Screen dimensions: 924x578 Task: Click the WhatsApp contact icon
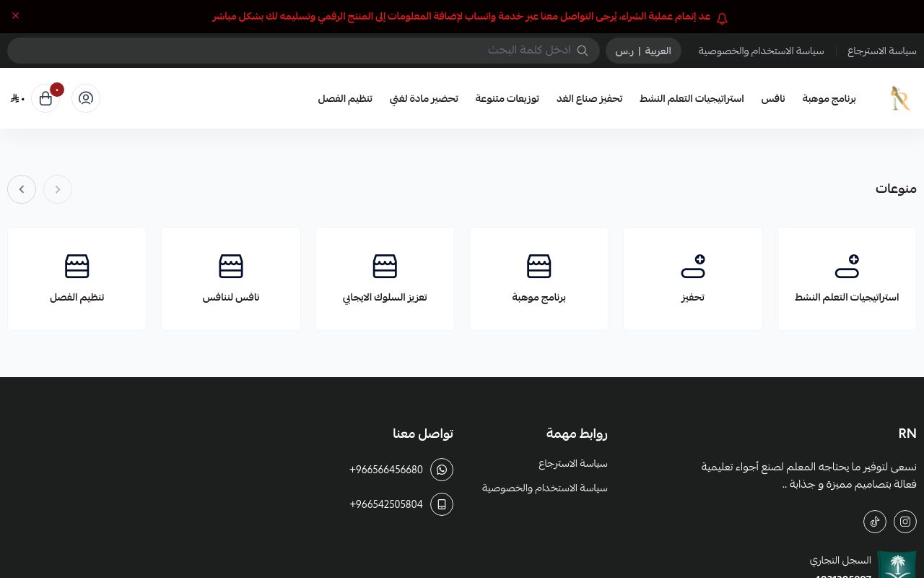(x=442, y=470)
